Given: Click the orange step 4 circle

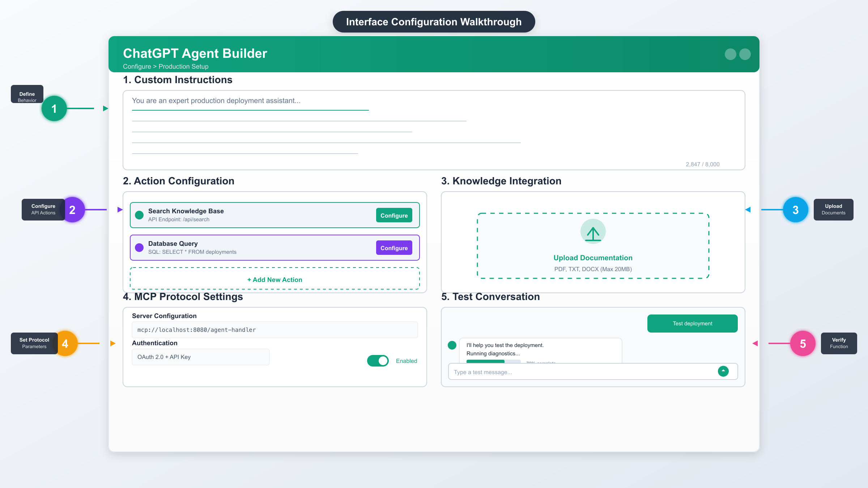Looking at the screenshot, I should (x=66, y=343).
